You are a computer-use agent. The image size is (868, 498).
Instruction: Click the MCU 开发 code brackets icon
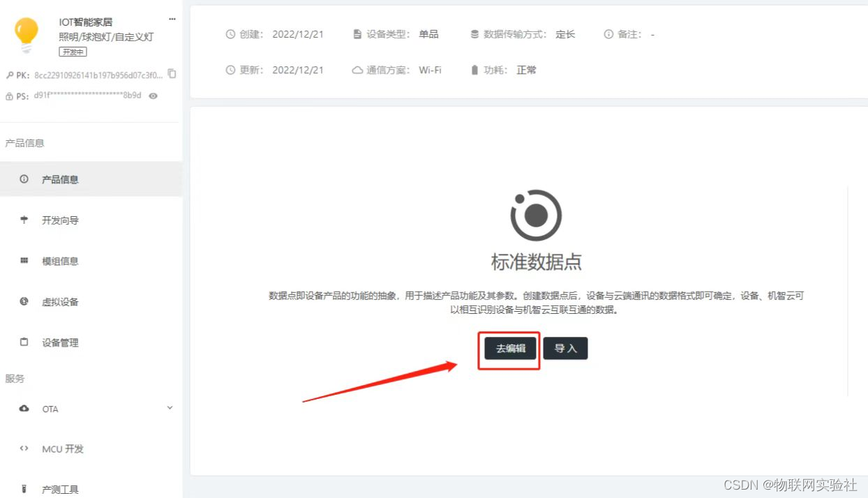coord(24,448)
